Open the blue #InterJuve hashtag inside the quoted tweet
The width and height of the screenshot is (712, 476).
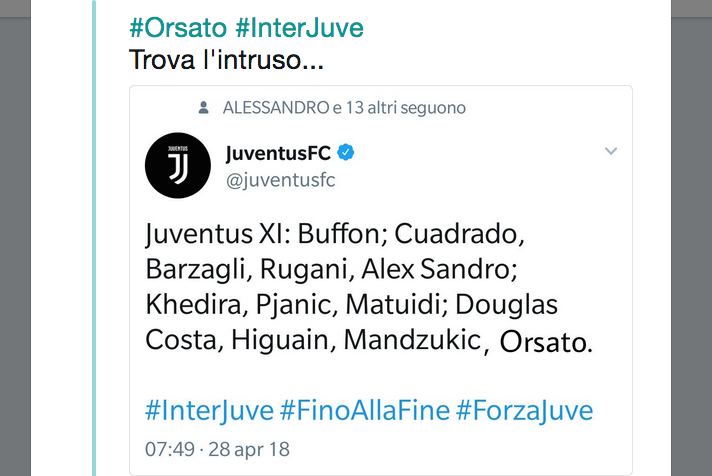point(208,410)
